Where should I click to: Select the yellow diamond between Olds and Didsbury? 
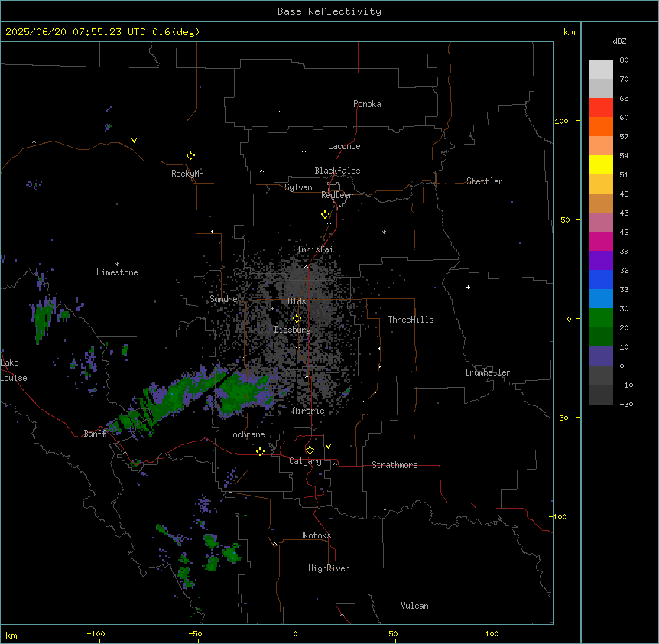[297, 319]
